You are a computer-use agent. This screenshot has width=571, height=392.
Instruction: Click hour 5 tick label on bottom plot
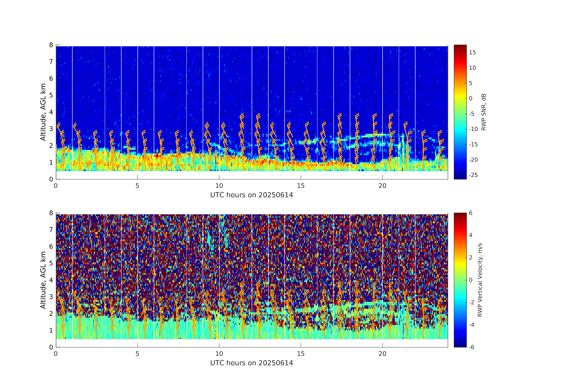point(137,354)
